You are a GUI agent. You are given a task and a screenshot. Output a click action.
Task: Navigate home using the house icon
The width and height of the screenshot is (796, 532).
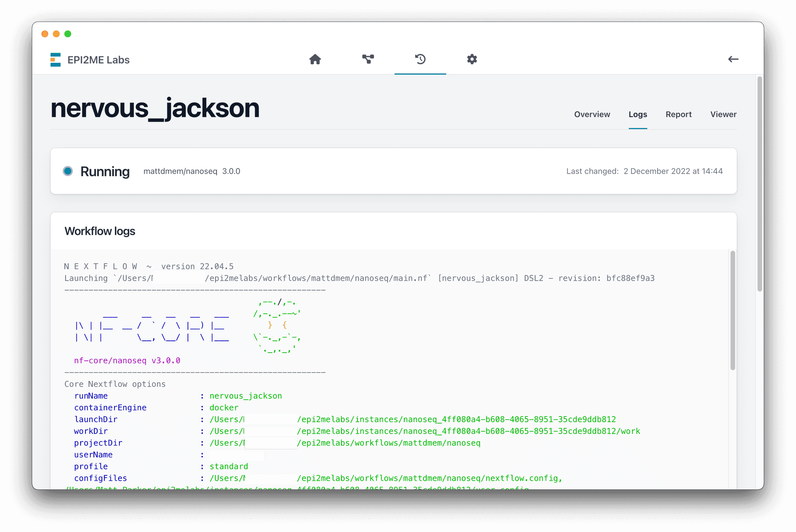[315, 59]
